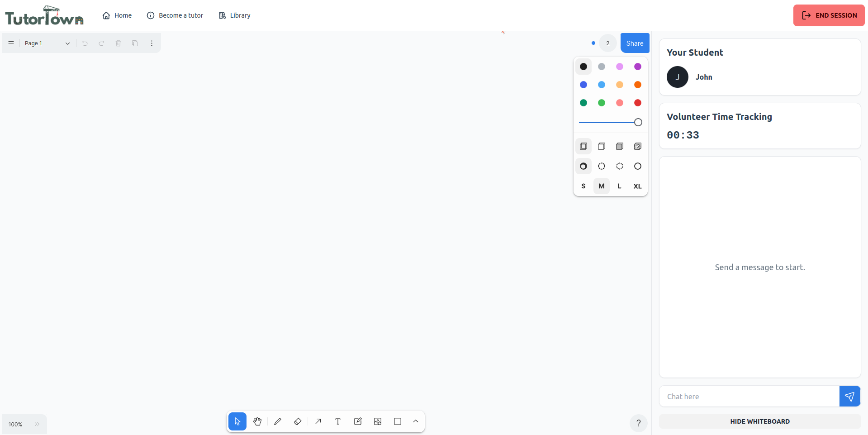
Task: Open the three-dot more actions menu
Action: (152, 43)
